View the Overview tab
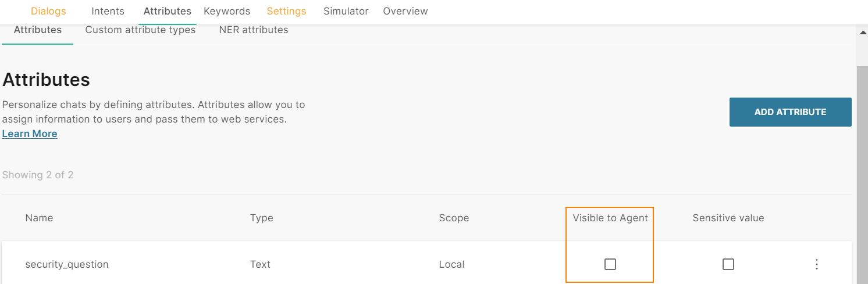The image size is (868, 284). pyautogui.click(x=405, y=11)
